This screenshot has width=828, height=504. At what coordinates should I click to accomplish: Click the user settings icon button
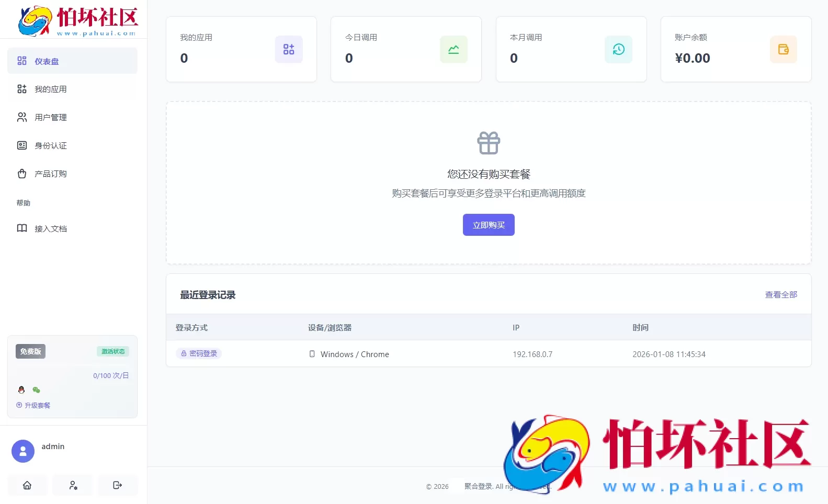(x=73, y=485)
